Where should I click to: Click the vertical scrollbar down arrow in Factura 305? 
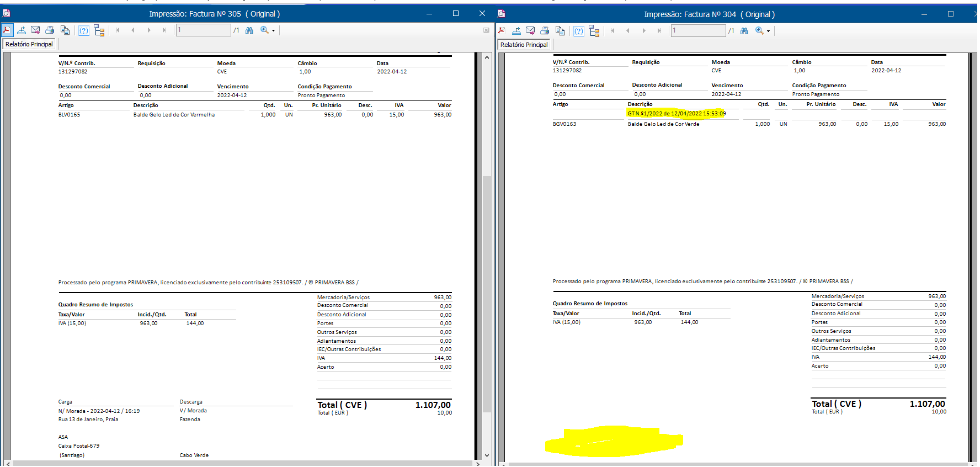(487, 455)
